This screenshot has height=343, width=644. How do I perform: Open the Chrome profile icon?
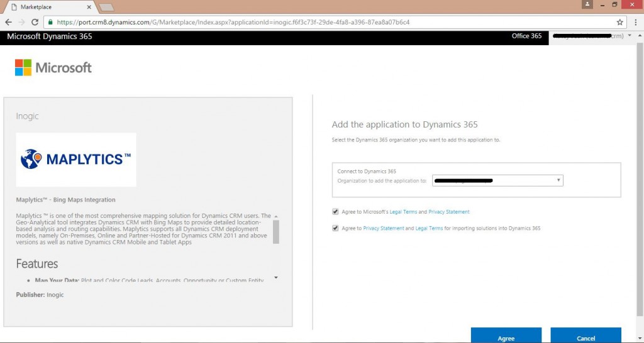(x=587, y=4)
